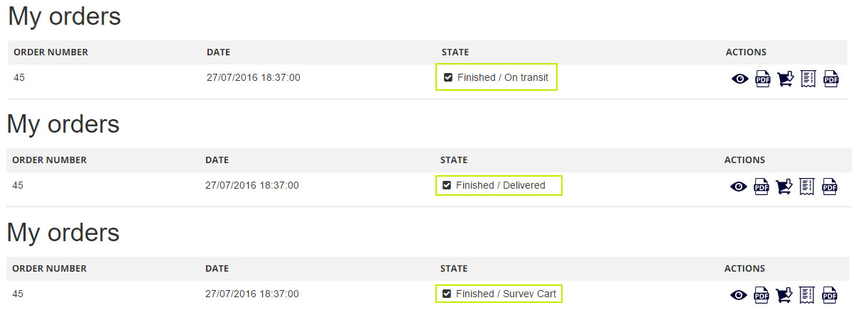View the order in the On transit row
This screenshot has width=868, height=327.
[x=740, y=79]
